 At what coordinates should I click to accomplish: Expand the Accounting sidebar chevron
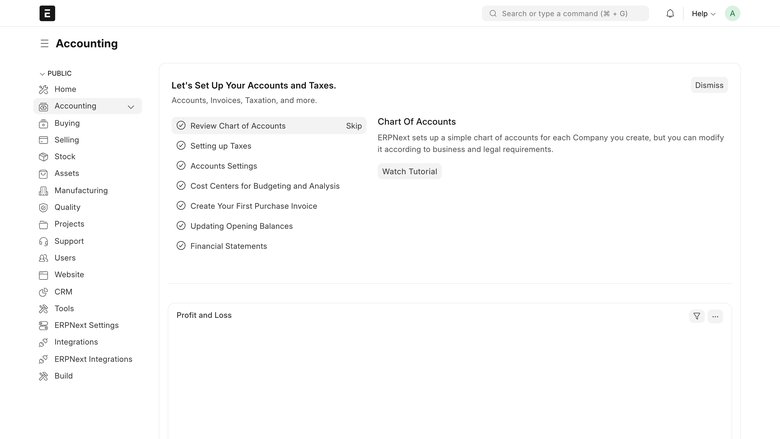tap(131, 106)
